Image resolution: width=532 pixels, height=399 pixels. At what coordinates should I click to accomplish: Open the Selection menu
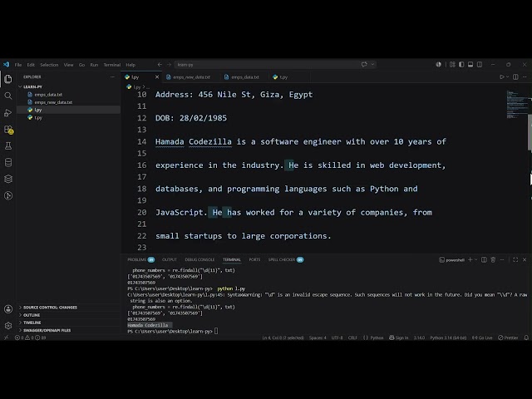pyautogui.click(x=49, y=65)
